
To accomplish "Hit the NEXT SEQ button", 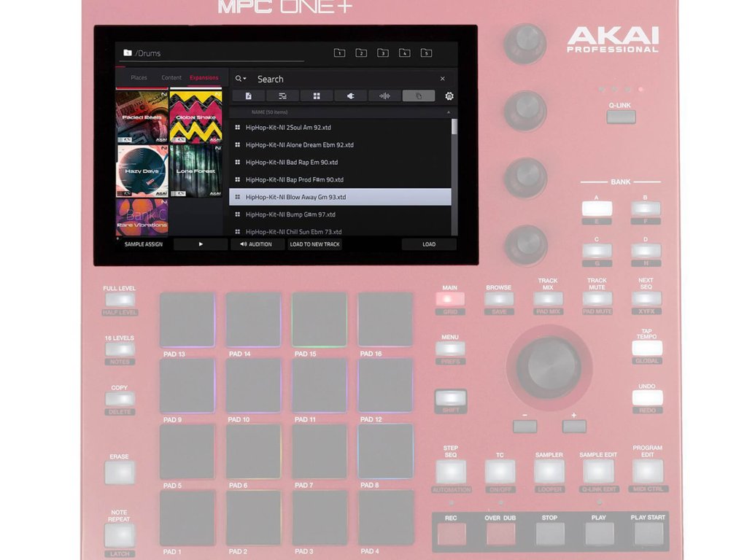I will pyautogui.click(x=646, y=299).
